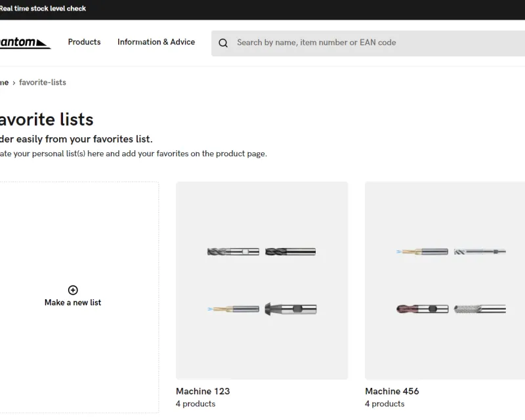Click the plus circle icon for new list
The width and height of the screenshot is (525, 420).
point(73,290)
